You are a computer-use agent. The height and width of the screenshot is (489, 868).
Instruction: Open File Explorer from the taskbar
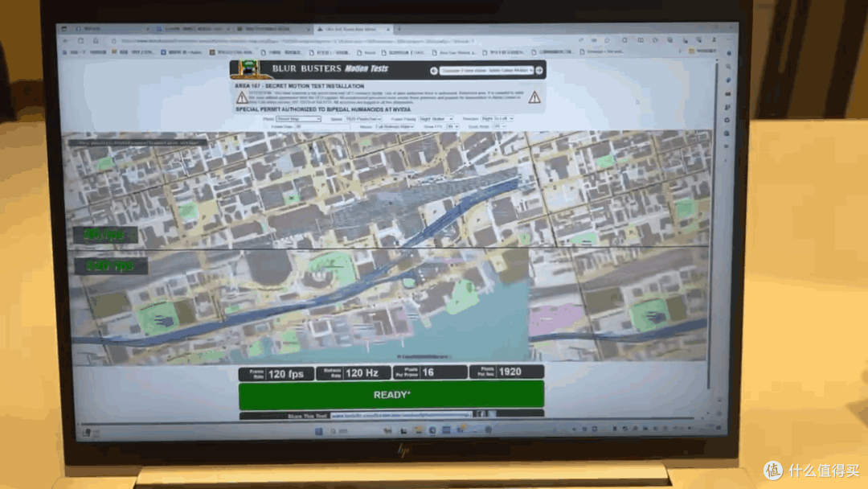click(418, 430)
